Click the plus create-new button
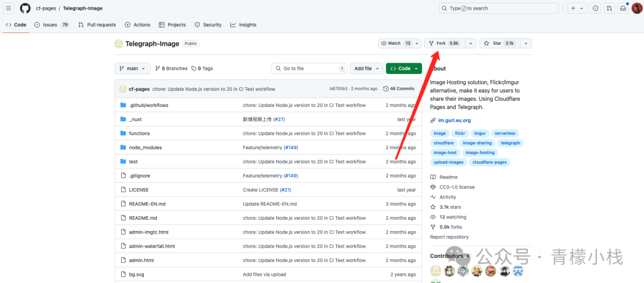 (x=577, y=8)
